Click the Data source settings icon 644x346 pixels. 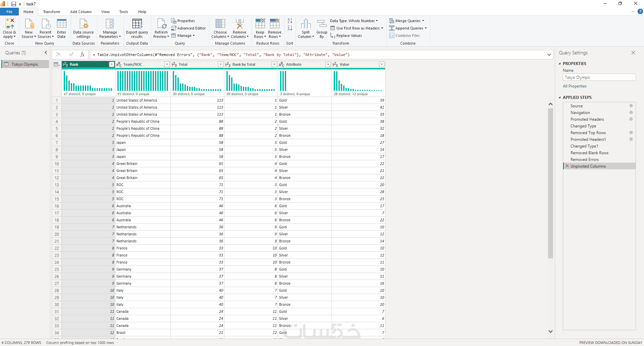[84, 24]
